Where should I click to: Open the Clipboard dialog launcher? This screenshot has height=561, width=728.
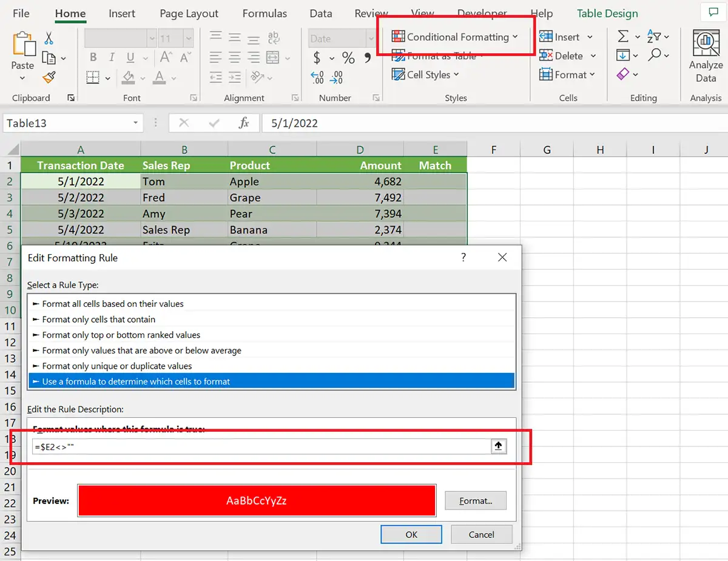point(71,98)
